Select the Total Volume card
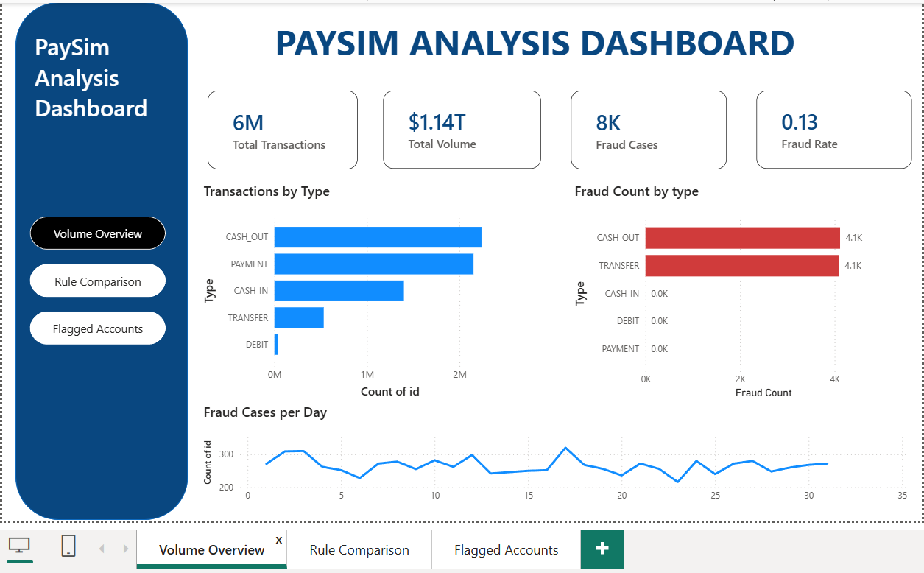The image size is (924, 573). point(462,130)
